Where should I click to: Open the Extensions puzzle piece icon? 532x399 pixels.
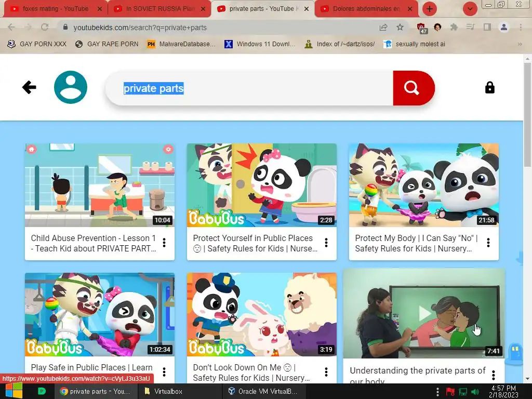tap(454, 27)
